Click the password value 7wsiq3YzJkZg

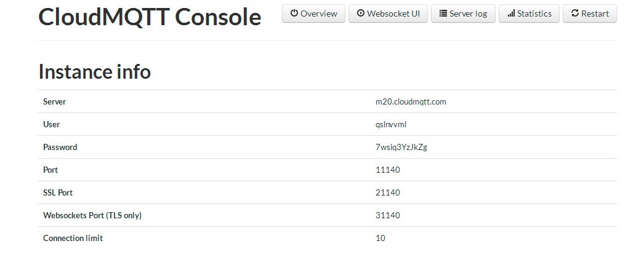(x=401, y=148)
